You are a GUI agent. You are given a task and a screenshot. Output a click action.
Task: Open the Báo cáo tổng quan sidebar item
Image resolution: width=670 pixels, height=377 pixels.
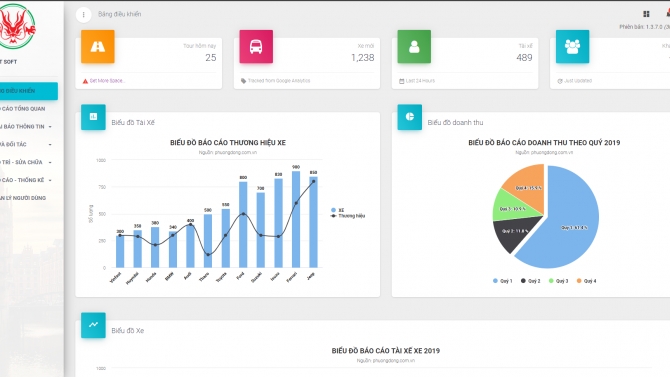[23, 109]
